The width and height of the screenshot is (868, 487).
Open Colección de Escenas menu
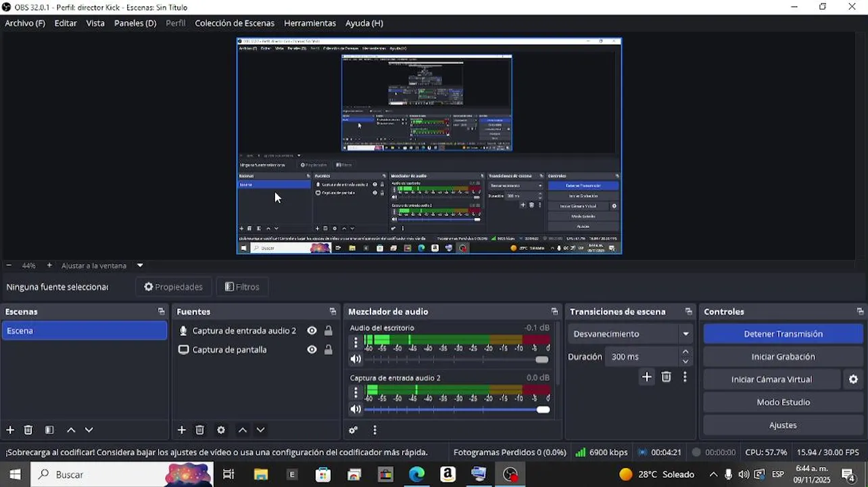pos(235,23)
